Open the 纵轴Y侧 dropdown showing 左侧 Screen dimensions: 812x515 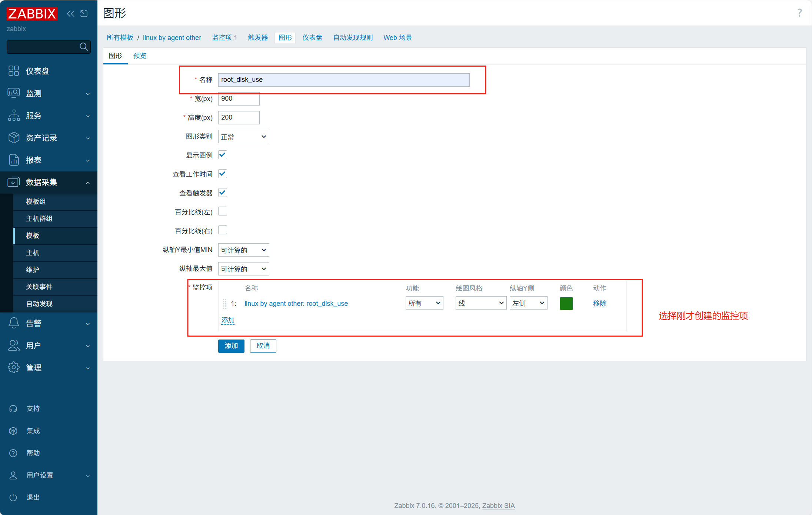[x=528, y=303]
